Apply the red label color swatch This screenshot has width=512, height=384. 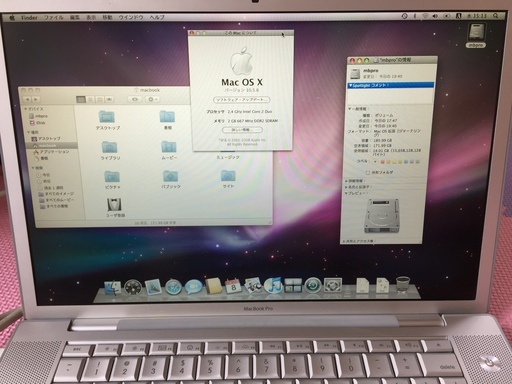383,162
